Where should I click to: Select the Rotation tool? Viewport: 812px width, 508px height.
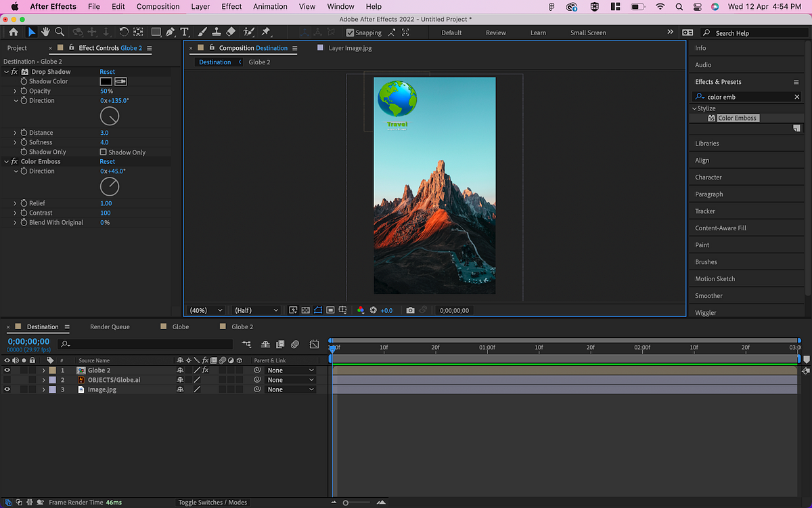pos(125,32)
